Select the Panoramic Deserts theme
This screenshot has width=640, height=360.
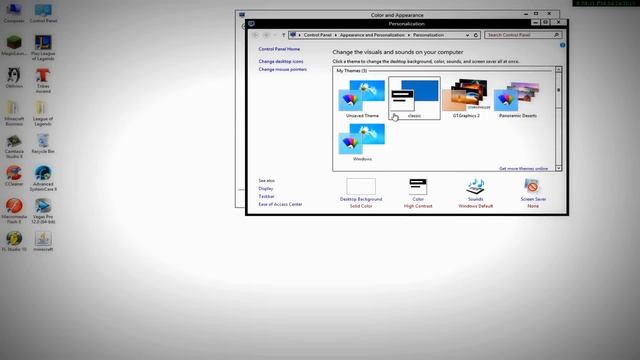click(518, 99)
